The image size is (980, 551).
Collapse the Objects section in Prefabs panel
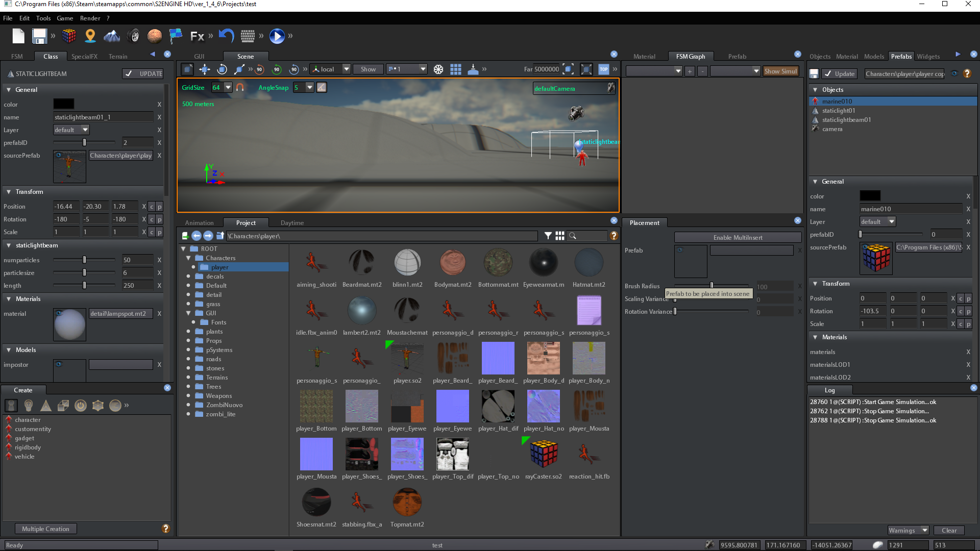(815, 90)
